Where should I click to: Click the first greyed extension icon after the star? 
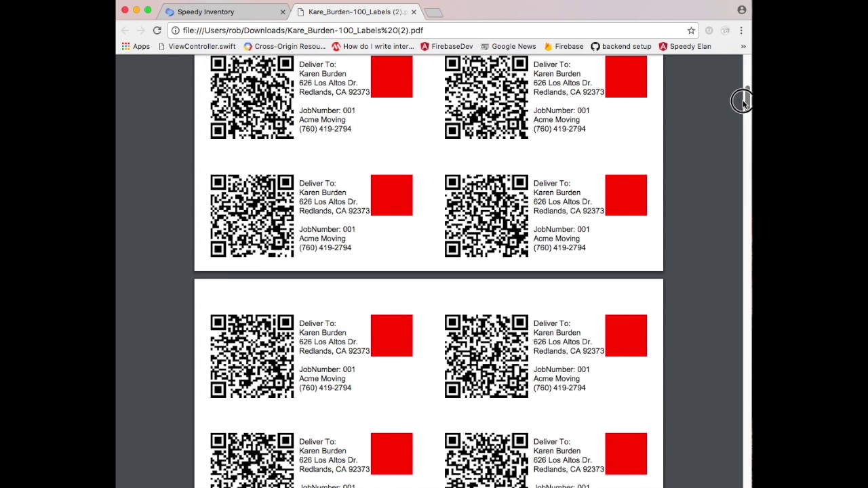pos(709,30)
